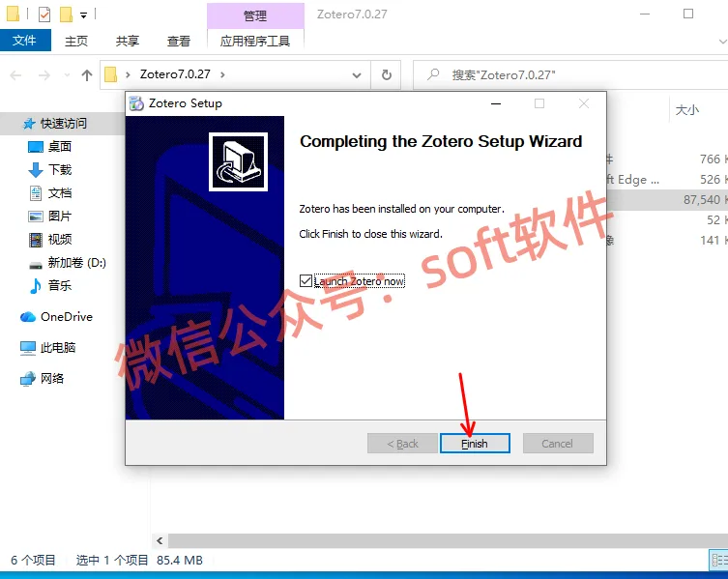Viewport: 728px width, 579px height.
Task: Open 音乐 folder in navigation pane
Action: (x=59, y=286)
